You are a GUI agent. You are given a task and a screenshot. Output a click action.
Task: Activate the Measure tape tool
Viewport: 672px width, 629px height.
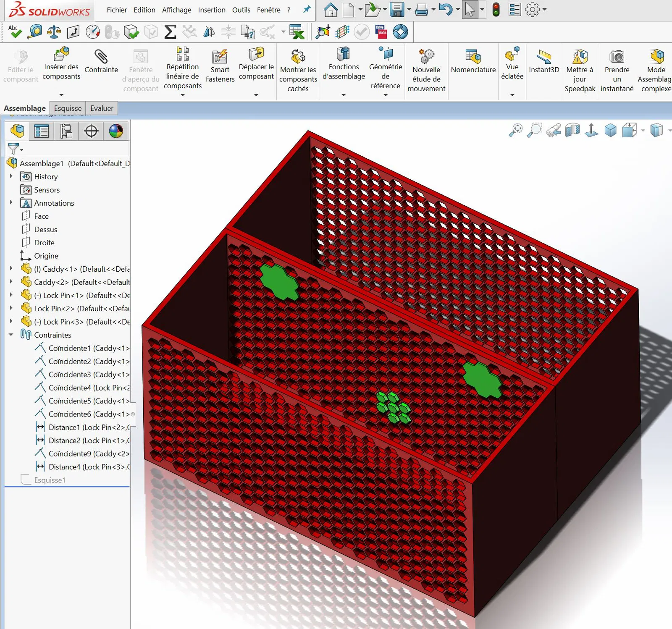pos(34,32)
